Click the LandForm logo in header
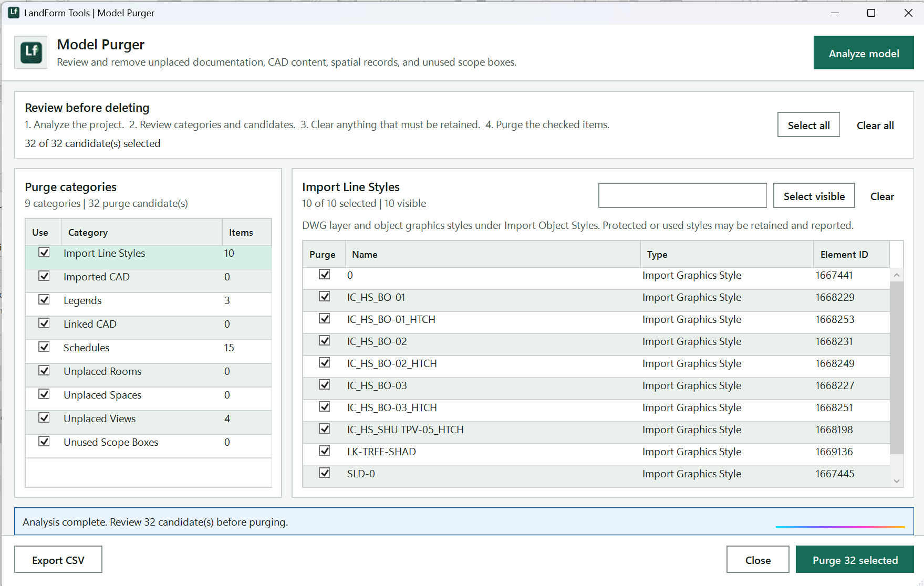The width and height of the screenshot is (924, 586). pyautogui.click(x=31, y=52)
